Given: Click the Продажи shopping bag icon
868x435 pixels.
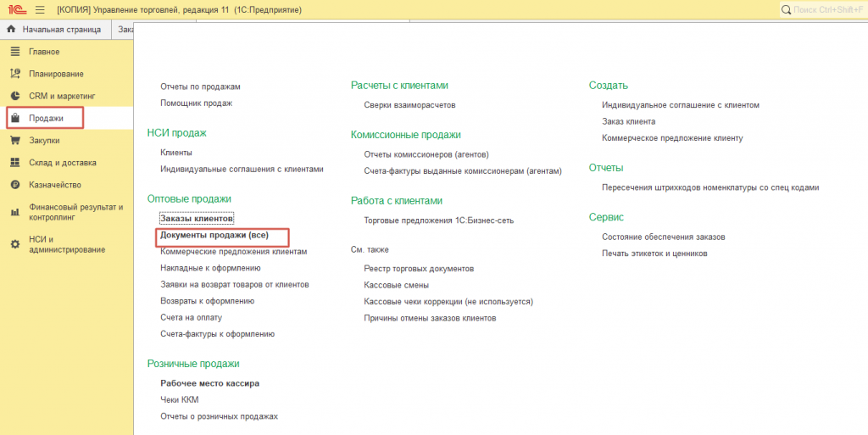Looking at the screenshot, I should (15, 118).
